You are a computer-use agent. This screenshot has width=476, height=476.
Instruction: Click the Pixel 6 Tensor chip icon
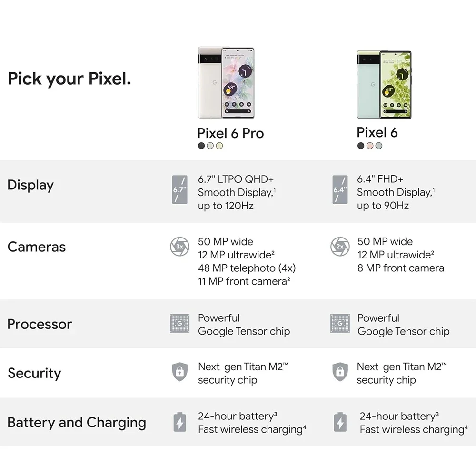[339, 324]
